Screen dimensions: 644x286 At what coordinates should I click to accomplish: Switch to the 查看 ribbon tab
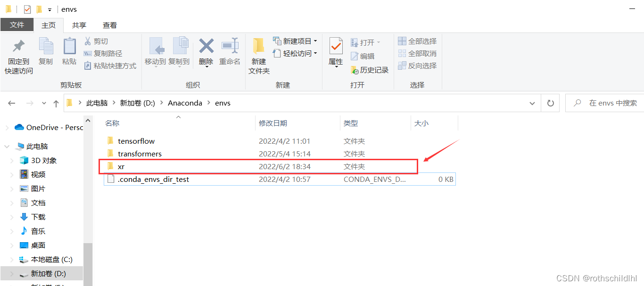tap(109, 25)
